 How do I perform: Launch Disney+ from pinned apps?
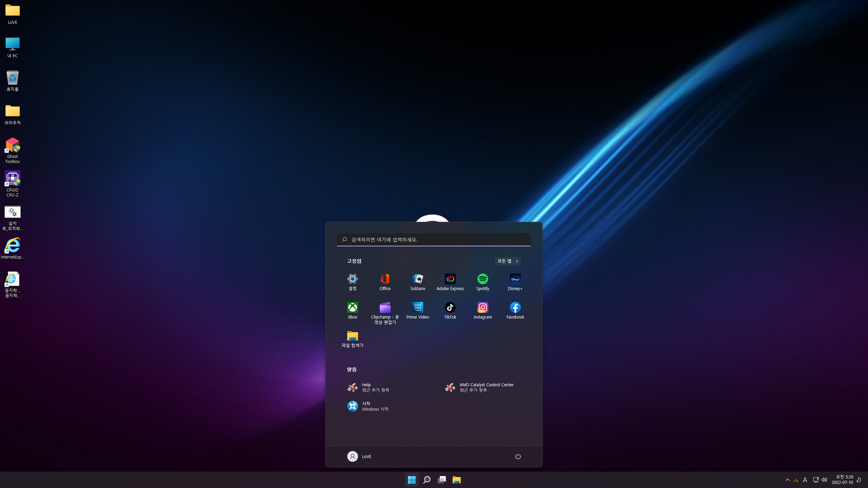pos(515,282)
